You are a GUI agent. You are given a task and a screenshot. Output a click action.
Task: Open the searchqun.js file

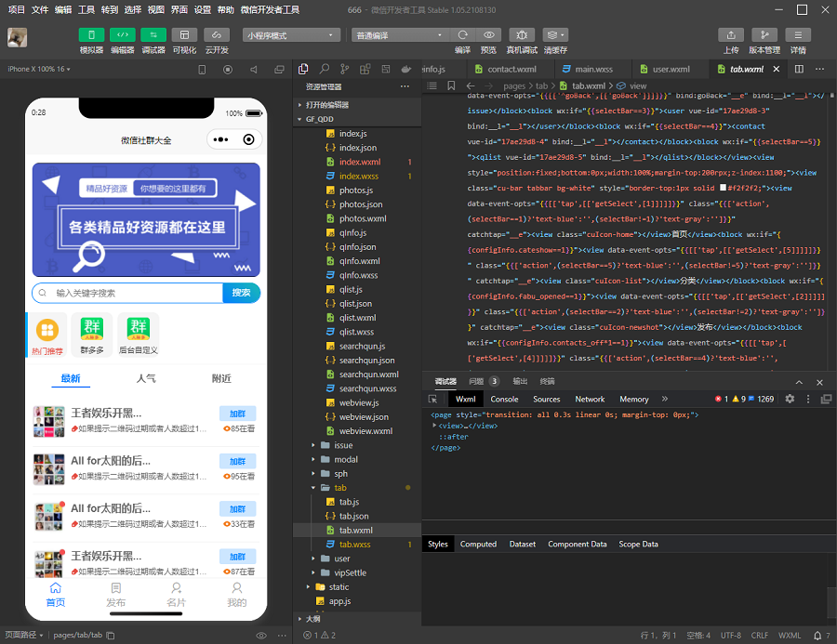point(362,346)
